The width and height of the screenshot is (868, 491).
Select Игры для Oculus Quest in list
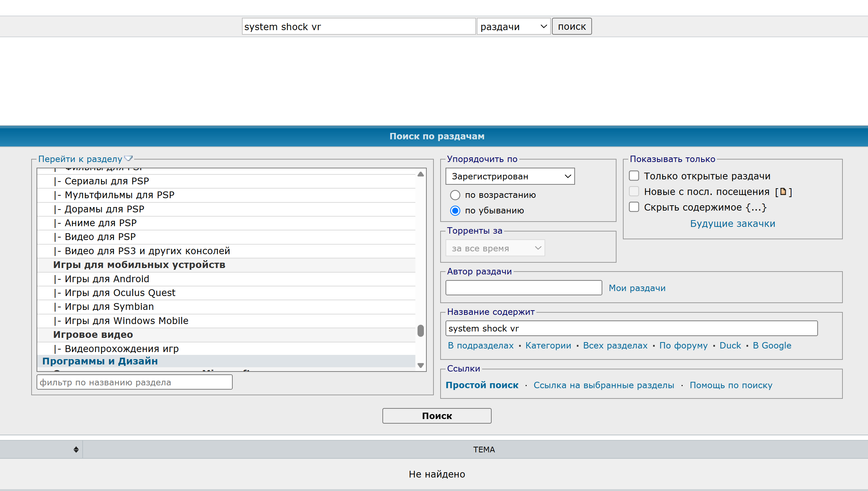pyautogui.click(x=226, y=293)
